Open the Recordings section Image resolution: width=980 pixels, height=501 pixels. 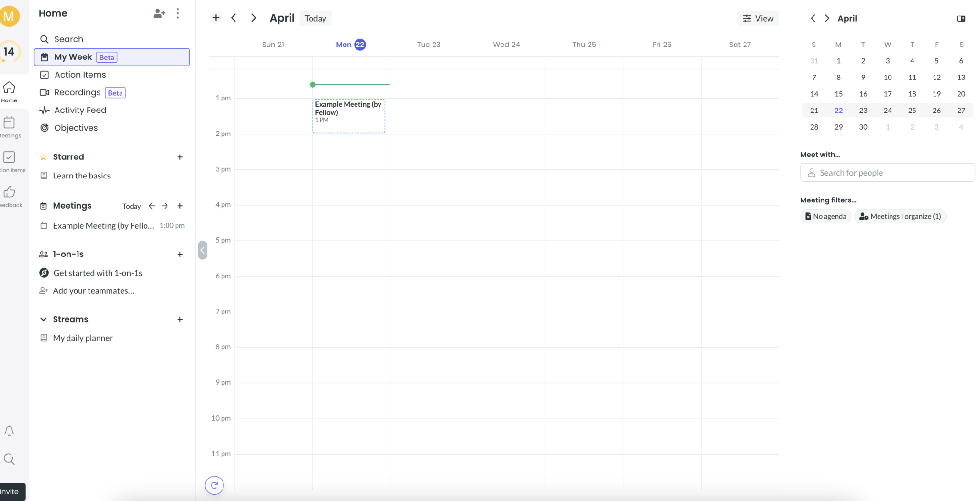(77, 92)
